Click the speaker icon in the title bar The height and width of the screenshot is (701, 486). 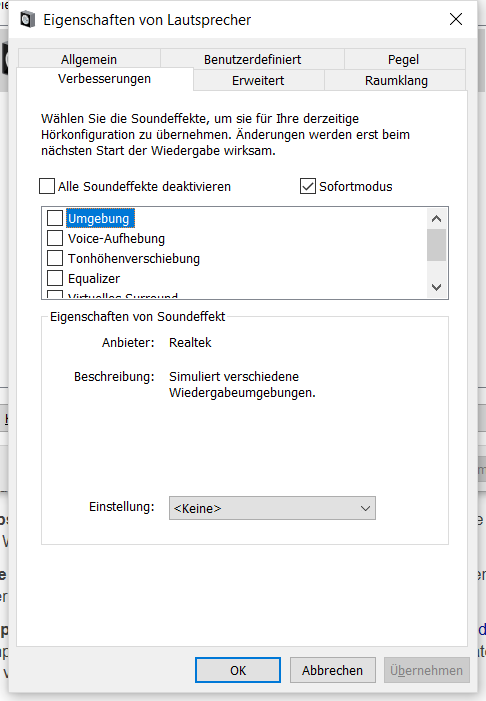click(x=27, y=20)
